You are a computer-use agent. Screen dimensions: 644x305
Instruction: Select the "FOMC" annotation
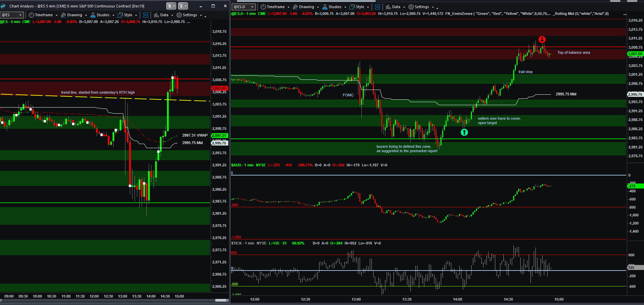click(348, 95)
